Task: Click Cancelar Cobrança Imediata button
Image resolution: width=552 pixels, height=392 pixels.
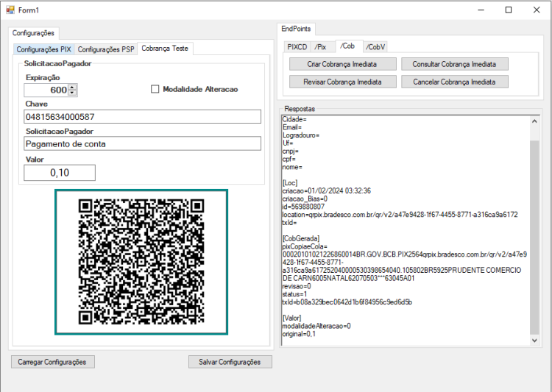Action: pos(455,82)
